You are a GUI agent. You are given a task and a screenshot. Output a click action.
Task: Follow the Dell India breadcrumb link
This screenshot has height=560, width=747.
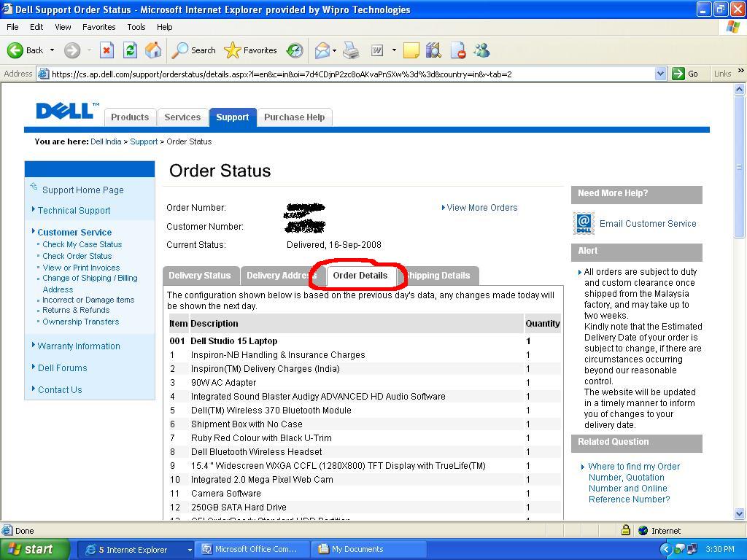tap(106, 141)
